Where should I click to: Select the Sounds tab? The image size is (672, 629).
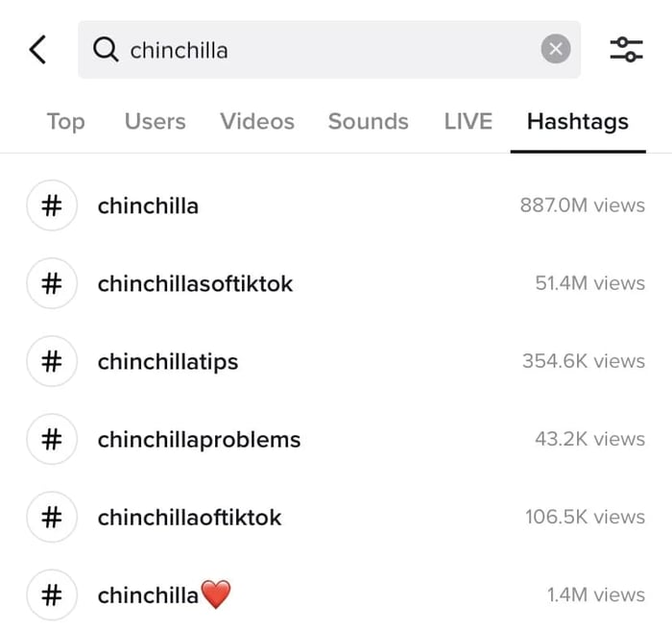pos(368,122)
